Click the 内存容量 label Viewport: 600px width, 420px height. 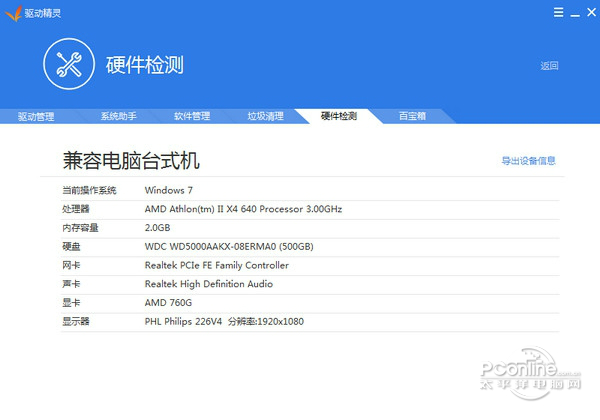[x=80, y=228]
